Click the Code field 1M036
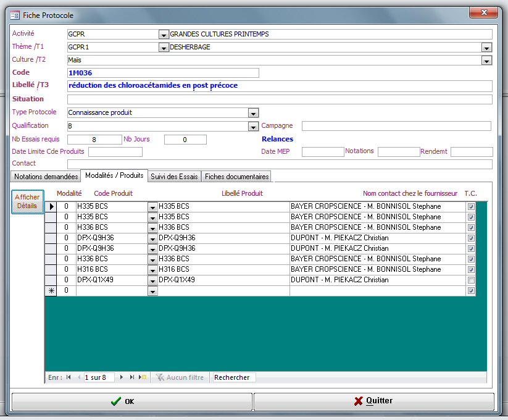 (163, 73)
